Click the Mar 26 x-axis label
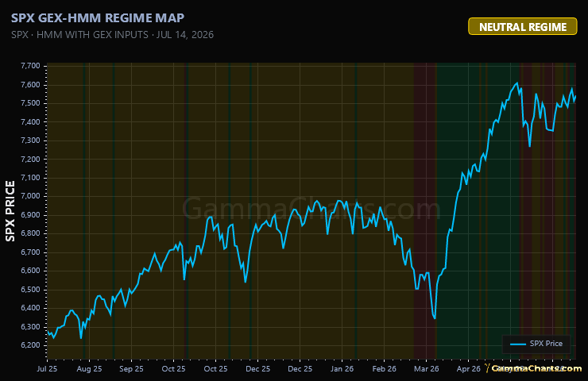 (x=427, y=369)
